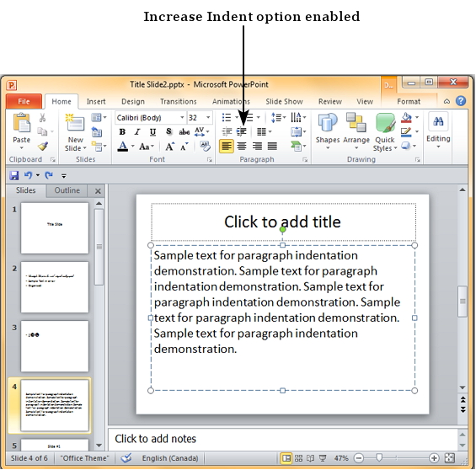The width and height of the screenshot is (476, 470).
Task: Apply strikethrough with the abc icon
Action: click(x=184, y=132)
